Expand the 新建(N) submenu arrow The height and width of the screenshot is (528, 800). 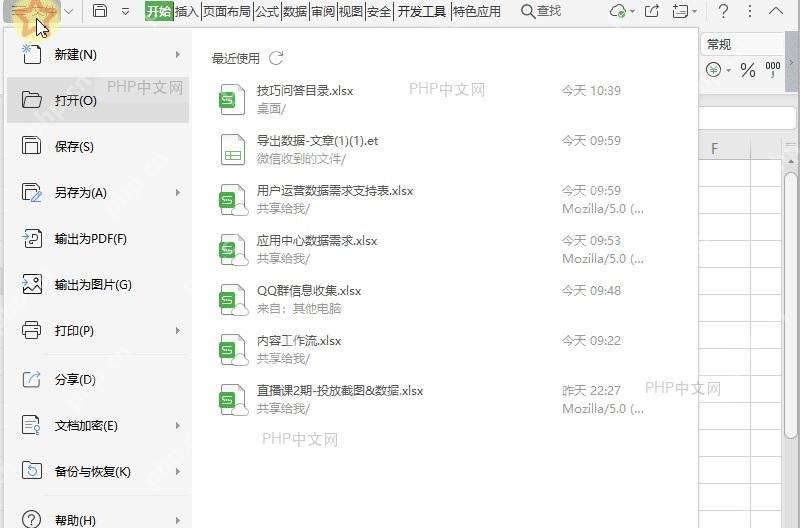click(x=178, y=54)
